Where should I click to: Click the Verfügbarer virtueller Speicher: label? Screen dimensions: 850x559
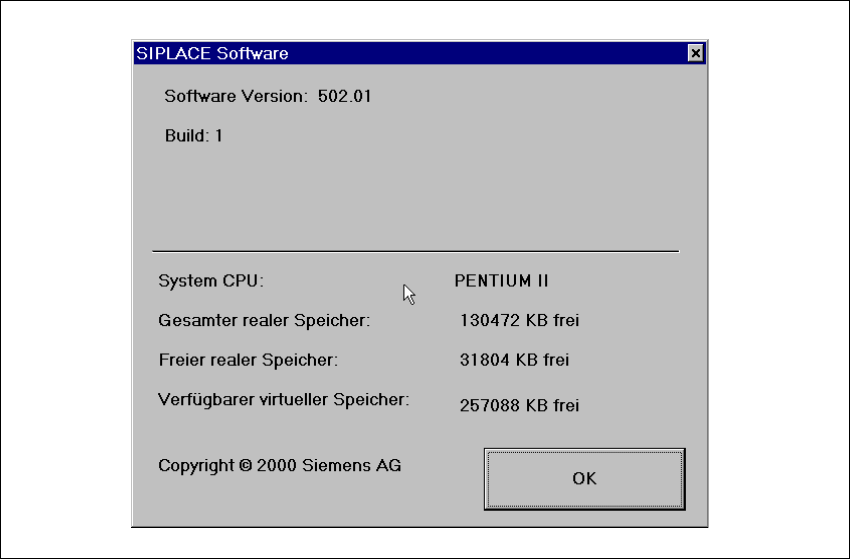284,400
